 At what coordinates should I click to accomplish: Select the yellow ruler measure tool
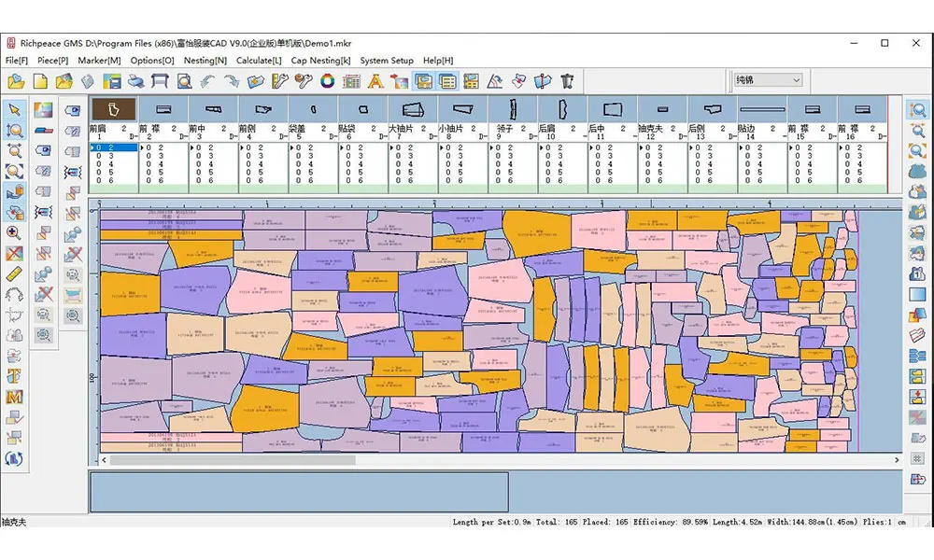(x=15, y=273)
